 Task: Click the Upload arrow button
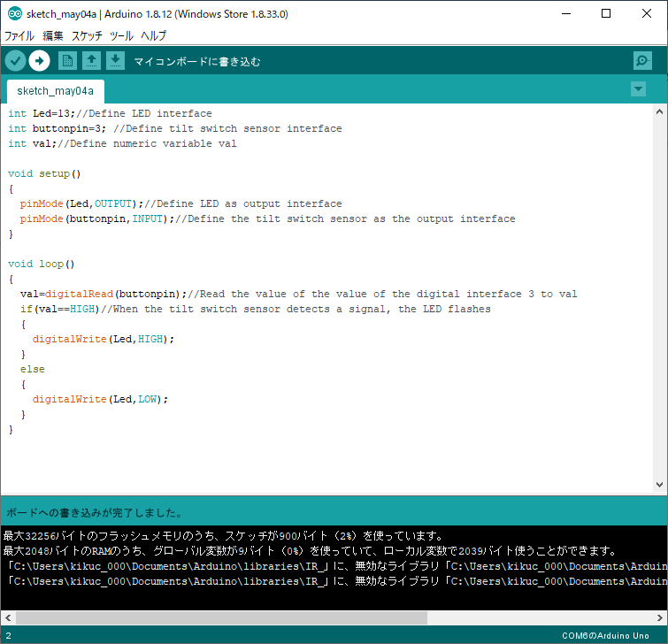pyautogui.click(x=39, y=60)
